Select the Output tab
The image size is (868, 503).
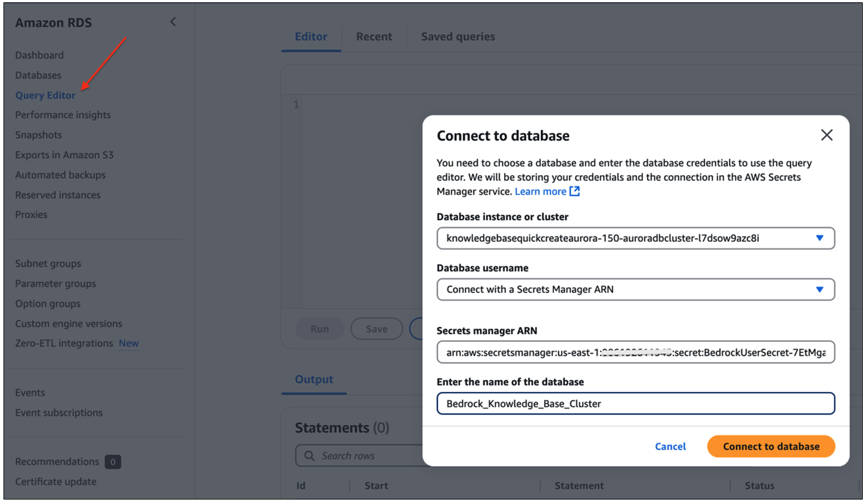coord(313,379)
